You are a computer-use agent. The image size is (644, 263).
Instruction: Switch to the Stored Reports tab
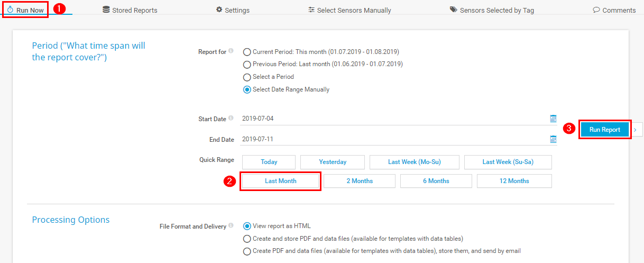(130, 10)
